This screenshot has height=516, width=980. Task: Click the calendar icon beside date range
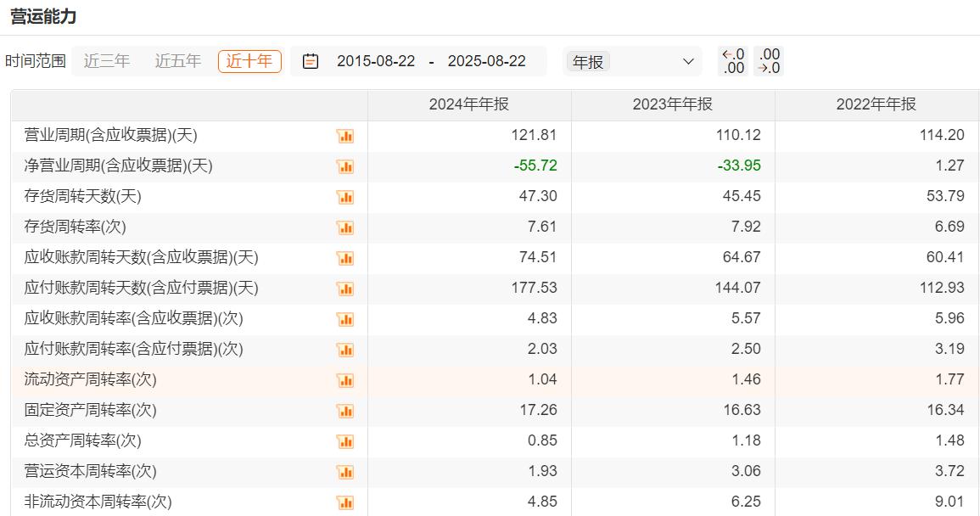point(311,61)
